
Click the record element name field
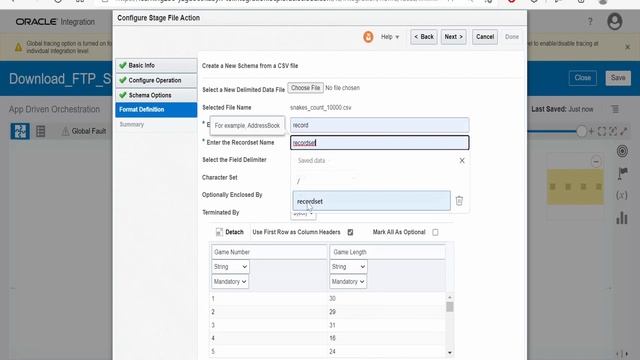(x=380, y=125)
